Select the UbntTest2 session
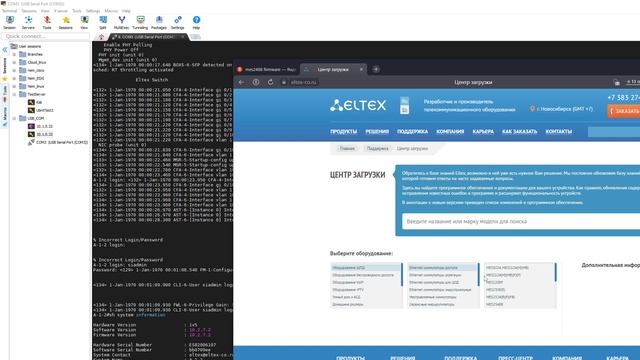Screen dimensions: 640x360 (x=41, y=110)
